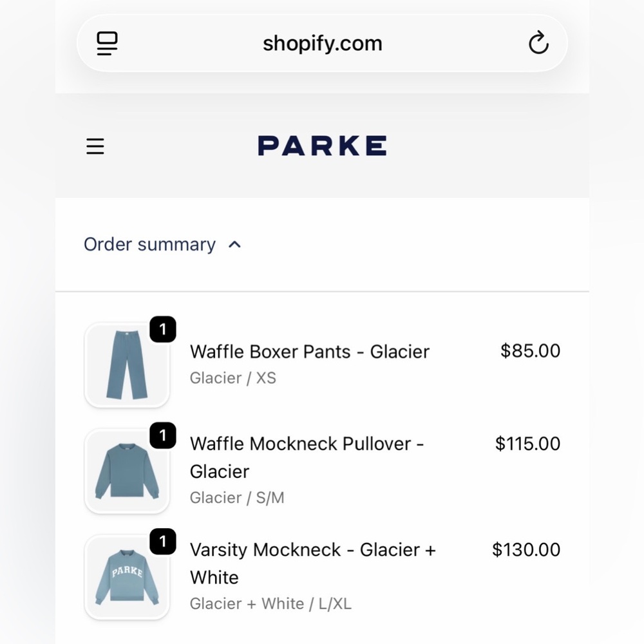Click quantity badge on Waffle Mockneck Pullover

(x=163, y=436)
